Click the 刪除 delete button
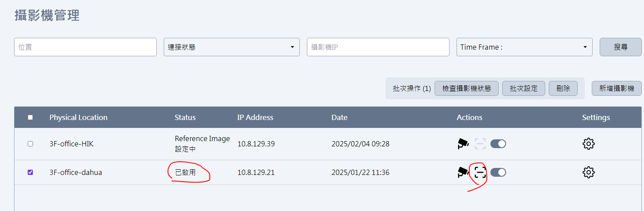Image resolution: width=644 pixels, height=211 pixels. click(x=563, y=88)
